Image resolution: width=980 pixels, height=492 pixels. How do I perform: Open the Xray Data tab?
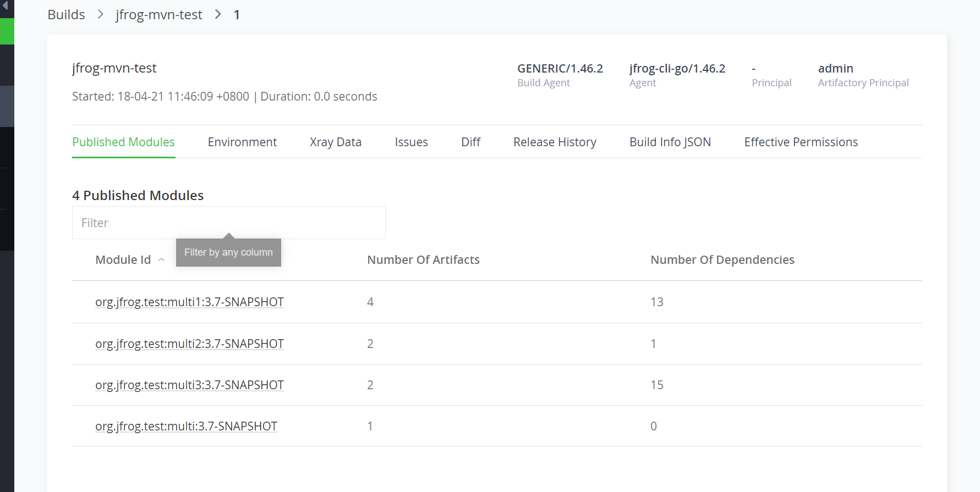click(x=336, y=142)
